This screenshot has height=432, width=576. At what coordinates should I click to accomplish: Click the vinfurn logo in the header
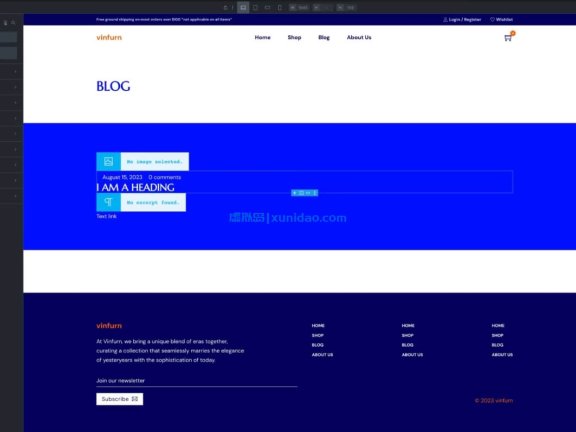click(109, 37)
